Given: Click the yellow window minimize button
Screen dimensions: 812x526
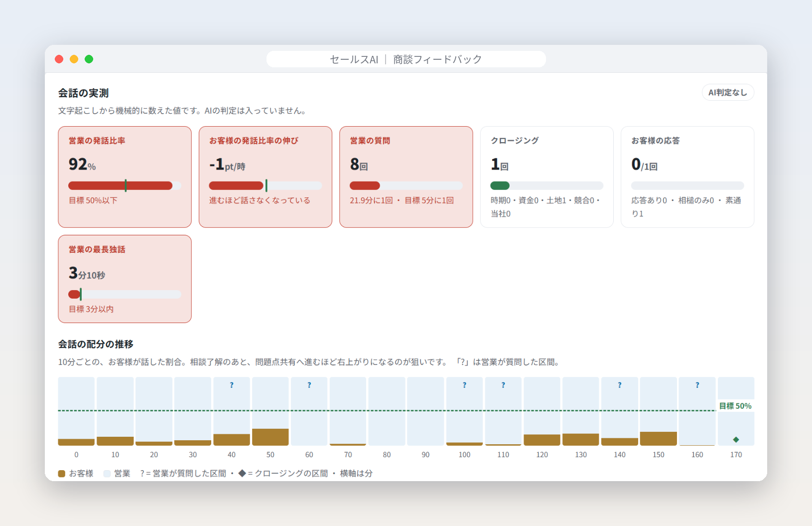Looking at the screenshot, I should [x=74, y=59].
